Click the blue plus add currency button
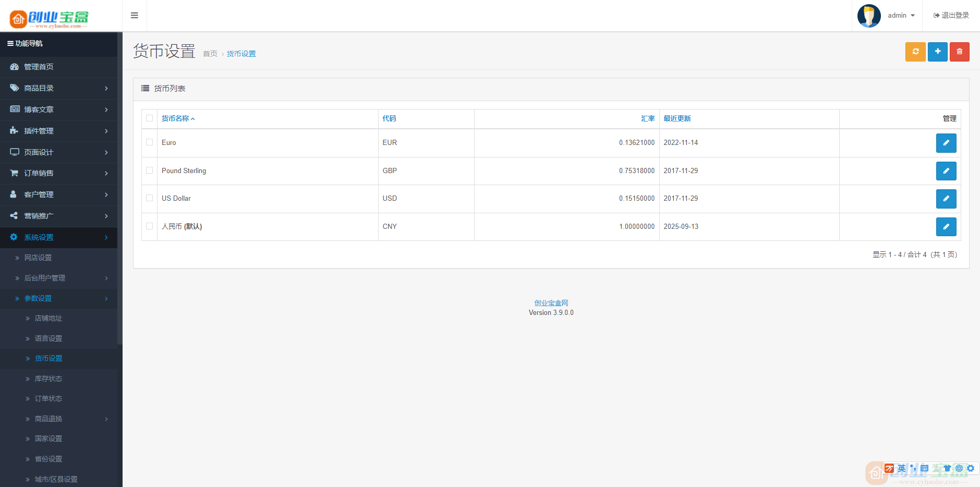The width and height of the screenshot is (980, 487). point(937,52)
